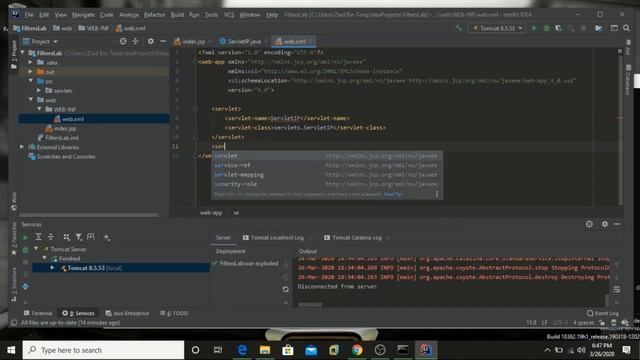Viewport: 640px width, 360px height.
Task: Click the Filter icon in Services toolbar
Action: [79, 237]
